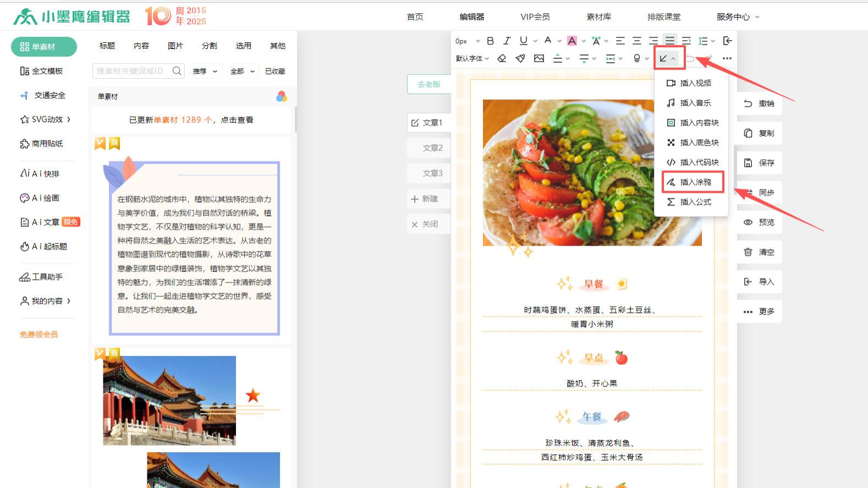Image resolution: width=868 pixels, height=488 pixels.
Task: Click 预览 button on right panel
Action: 759,222
